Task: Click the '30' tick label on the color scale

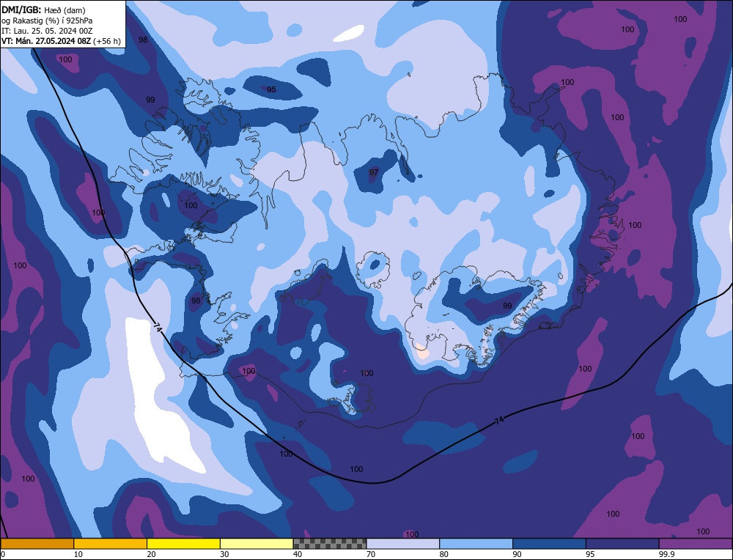Action: click(224, 554)
